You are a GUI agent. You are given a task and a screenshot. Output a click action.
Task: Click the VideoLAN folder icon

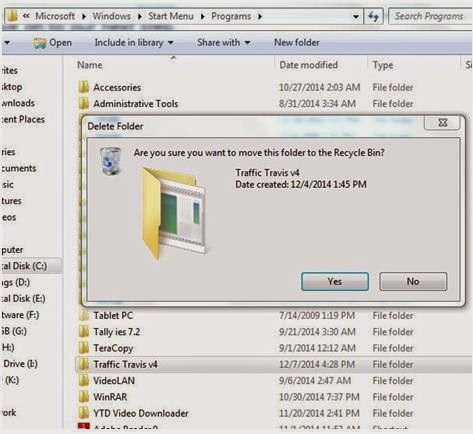click(x=84, y=381)
